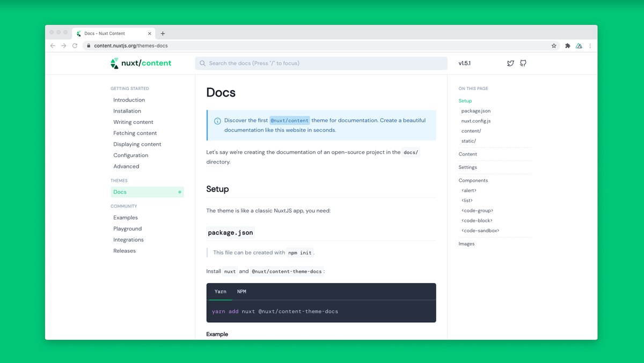Click the Nuxt extension icon in the toolbar
644x363 pixels.
click(x=579, y=46)
